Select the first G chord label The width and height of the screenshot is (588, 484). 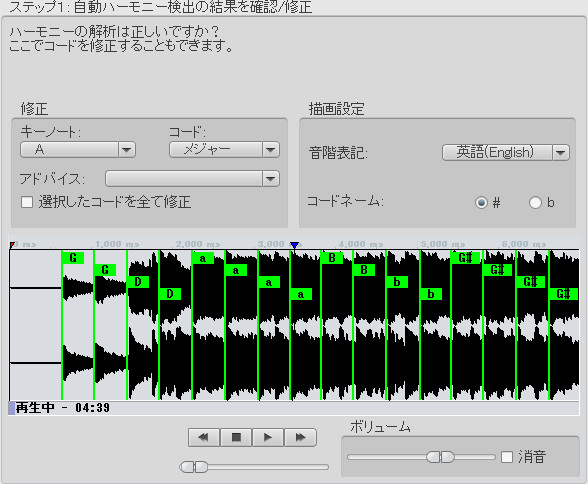click(73, 258)
